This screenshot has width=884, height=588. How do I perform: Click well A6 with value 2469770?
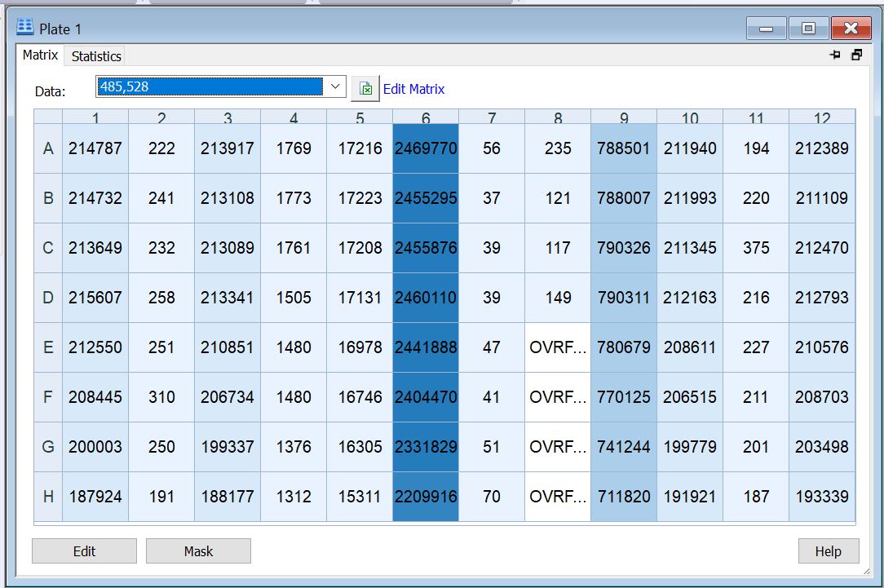pos(426,148)
